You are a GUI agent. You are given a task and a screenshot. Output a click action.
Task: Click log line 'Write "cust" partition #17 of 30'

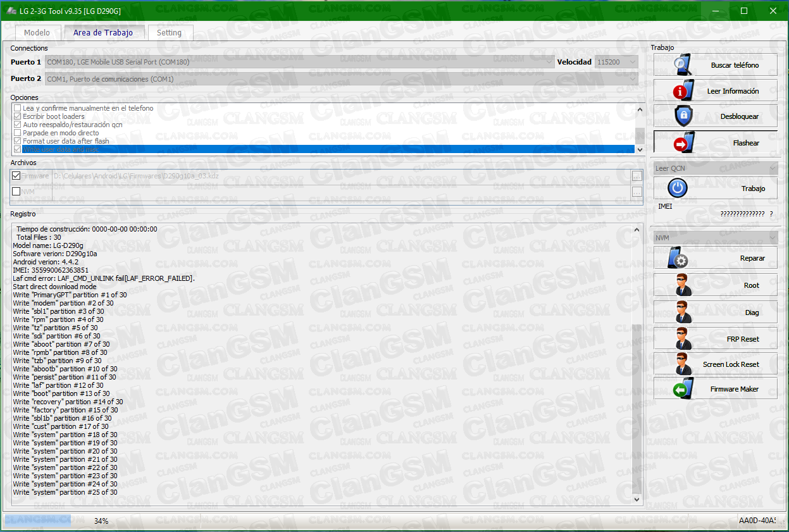click(x=61, y=426)
